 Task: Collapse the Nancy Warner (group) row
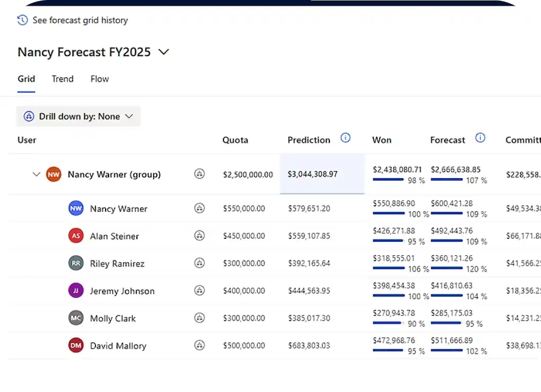tap(36, 174)
